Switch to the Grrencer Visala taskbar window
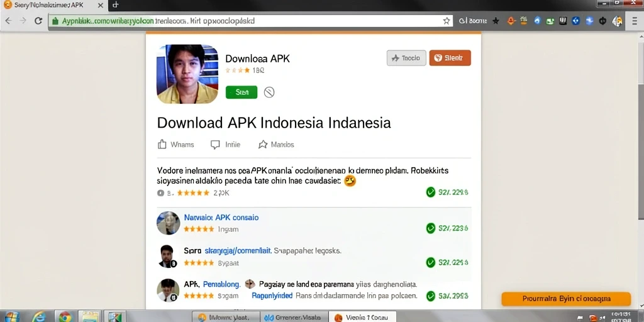644x322 pixels. (294, 317)
